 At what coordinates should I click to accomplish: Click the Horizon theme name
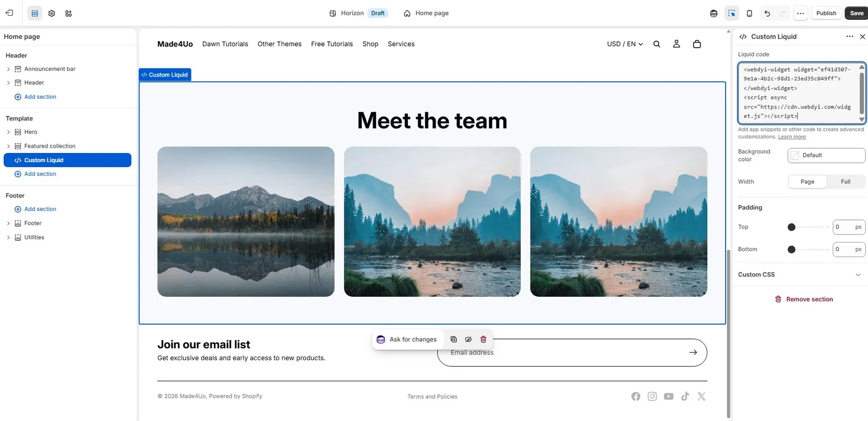pyautogui.click(x=352, y=13)
